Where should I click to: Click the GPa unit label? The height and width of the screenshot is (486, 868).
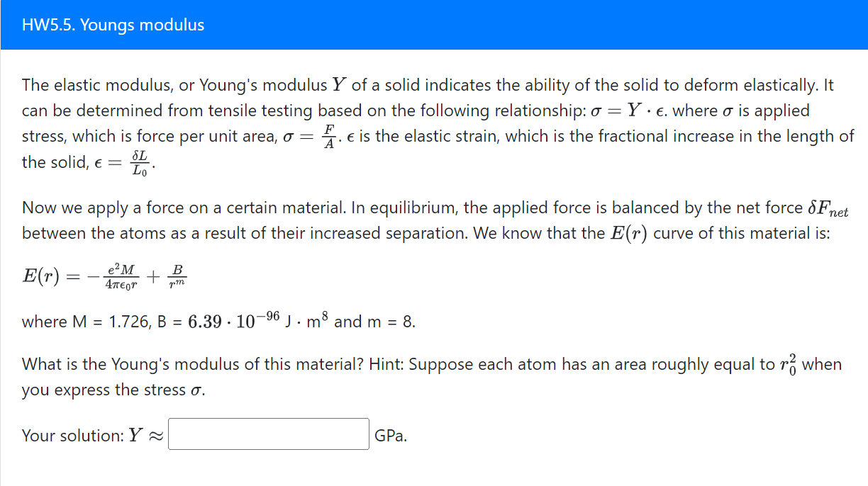(391, 435)
